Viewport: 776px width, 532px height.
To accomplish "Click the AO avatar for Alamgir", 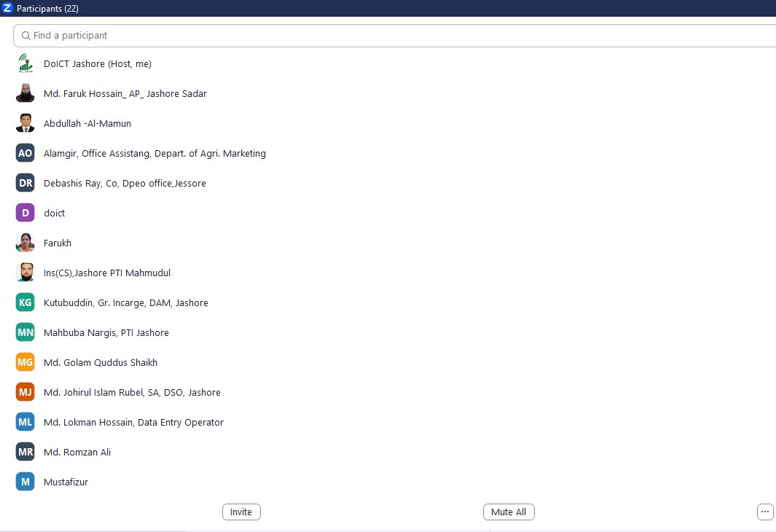I will tap(26, 153).
